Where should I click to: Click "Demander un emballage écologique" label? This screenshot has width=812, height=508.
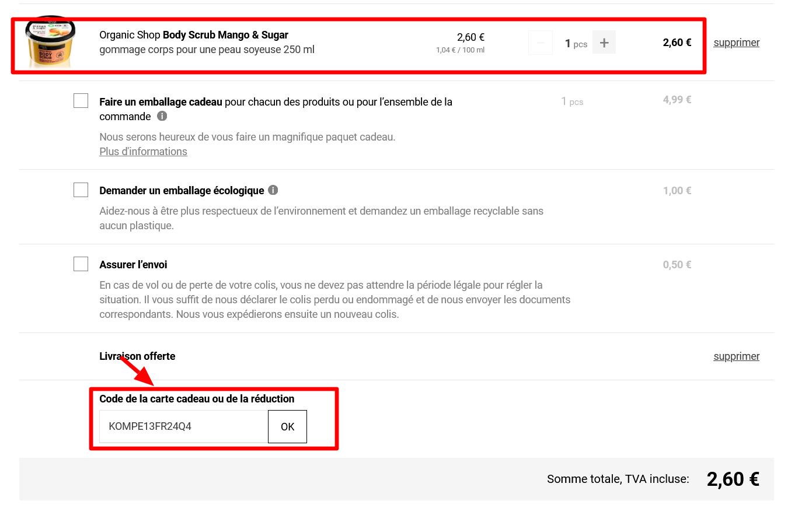[x=182, y=191]
